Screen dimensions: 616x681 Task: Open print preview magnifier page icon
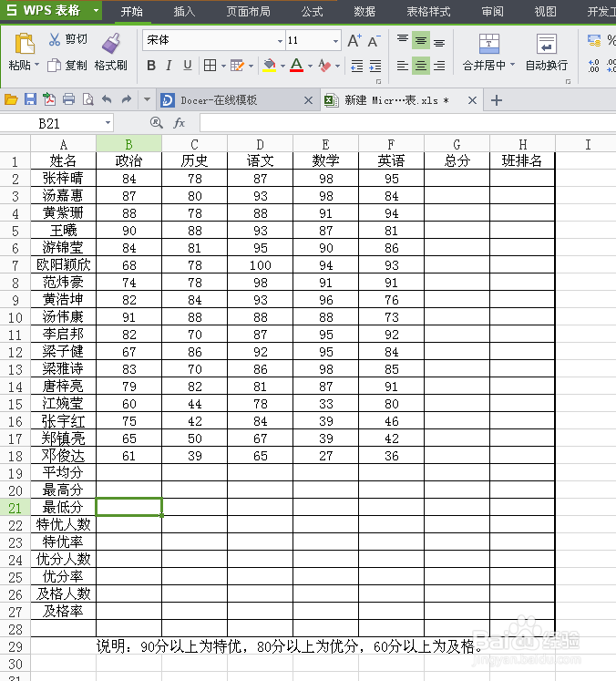pyautogui.click(x=87, y=100)
